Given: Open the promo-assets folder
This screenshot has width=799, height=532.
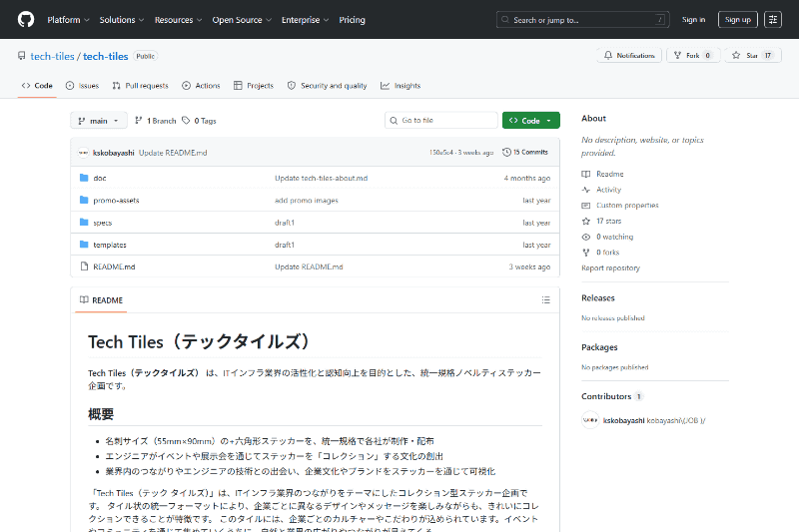Looking at the screenshot, I should coord(116,201).
